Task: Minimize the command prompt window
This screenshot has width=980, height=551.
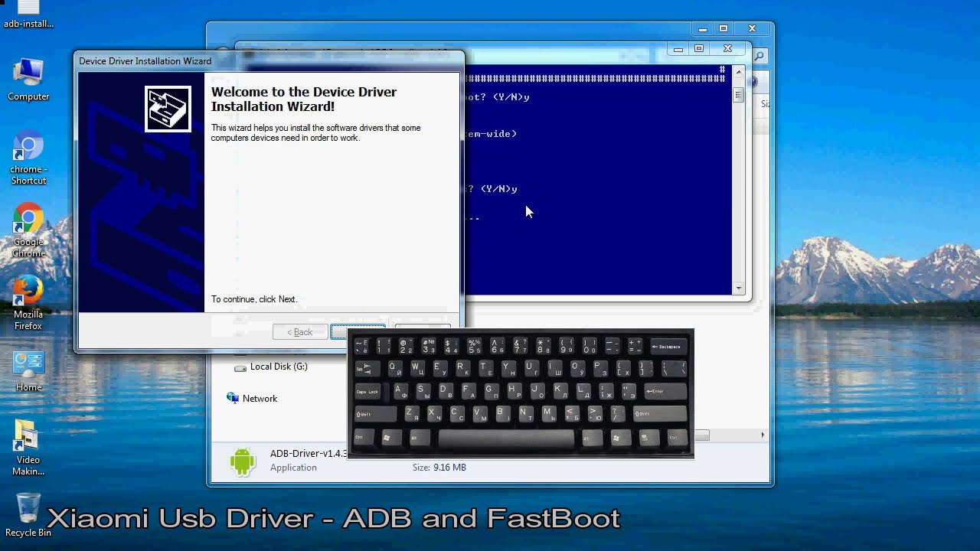Action: (678, 49)
